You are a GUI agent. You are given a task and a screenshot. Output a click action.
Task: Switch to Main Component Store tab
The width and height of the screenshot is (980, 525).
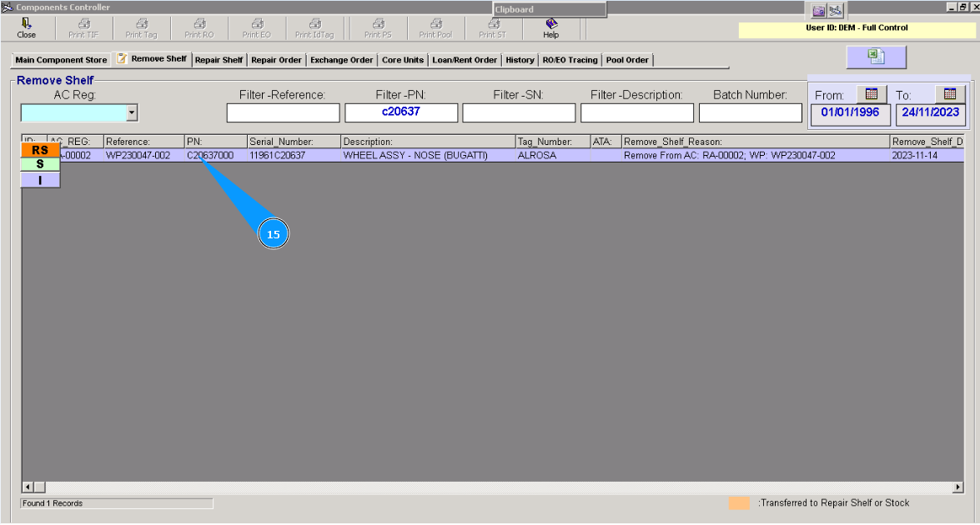[61, 60]
